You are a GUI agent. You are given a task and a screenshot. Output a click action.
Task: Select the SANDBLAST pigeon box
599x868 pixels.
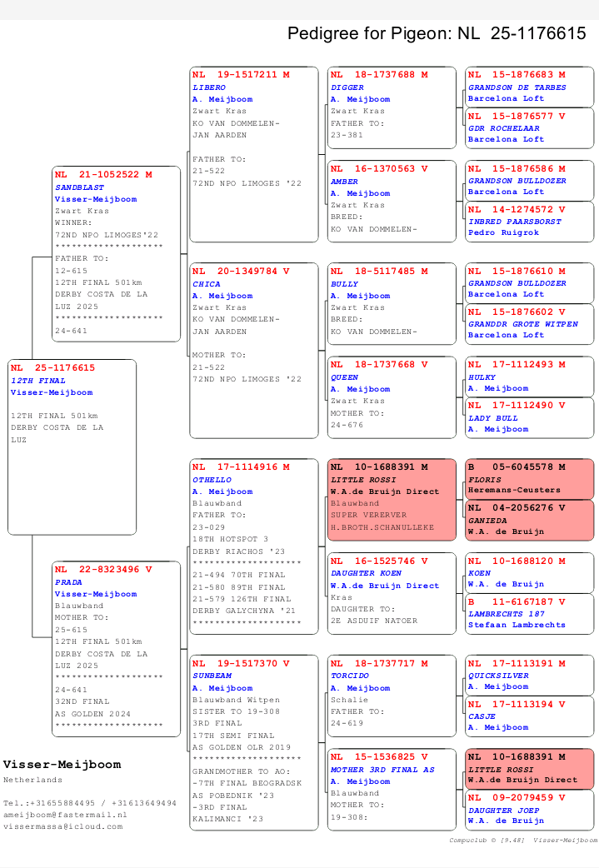tap(117, 253)
